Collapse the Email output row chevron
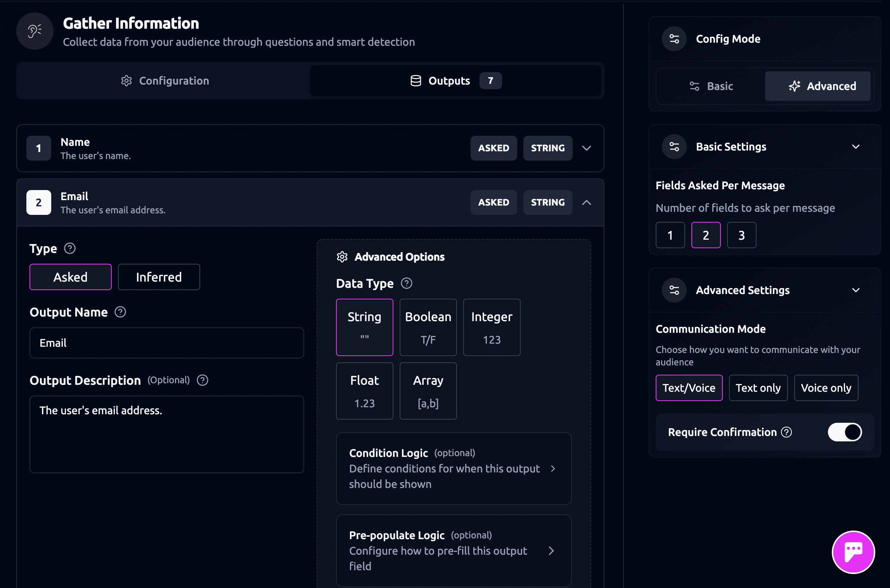 click(x=586, y=202)
